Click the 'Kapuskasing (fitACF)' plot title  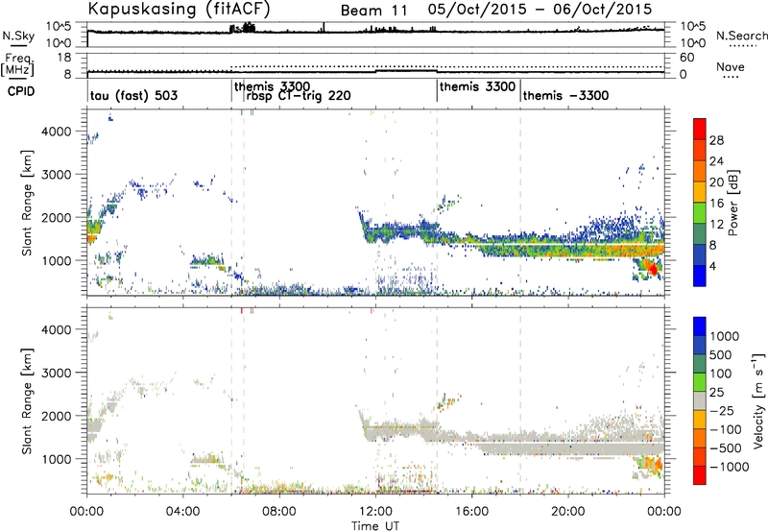coord(179,10)
